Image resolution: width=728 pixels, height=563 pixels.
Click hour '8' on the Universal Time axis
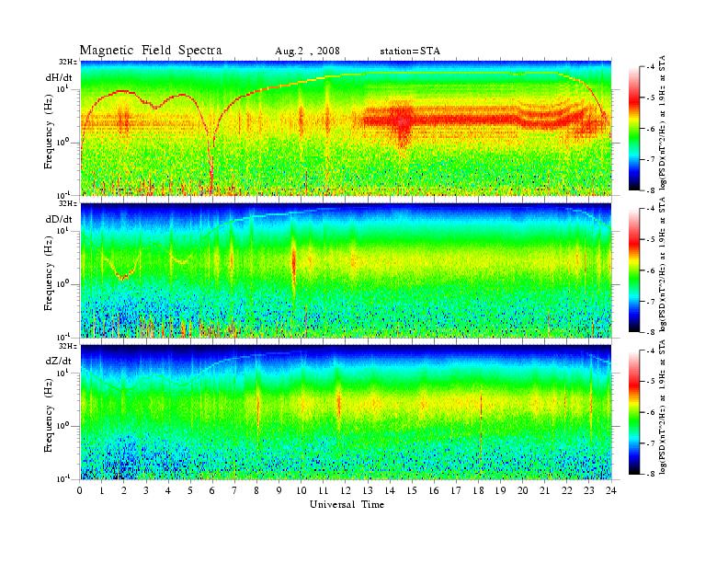tap(256, 490)
